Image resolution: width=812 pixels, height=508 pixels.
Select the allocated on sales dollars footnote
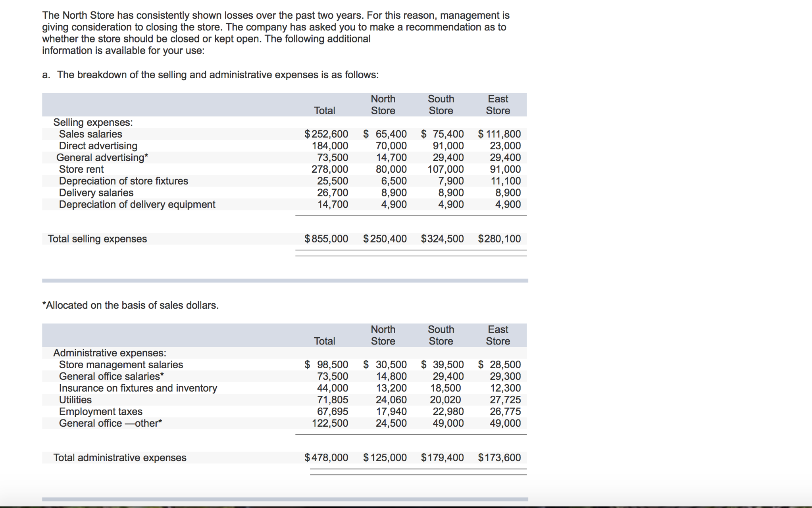pyautogui.click(x=130, y=305)
